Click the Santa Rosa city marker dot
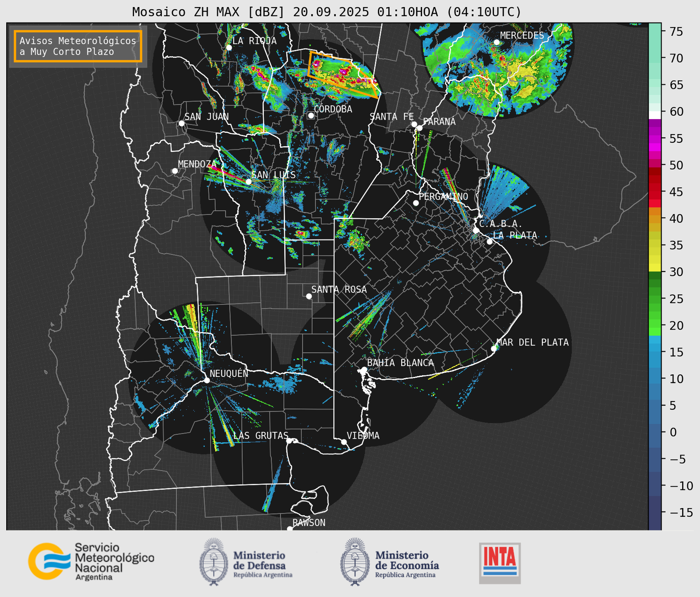The height and width of the screenshot is (597, 700). click(309, 296)
